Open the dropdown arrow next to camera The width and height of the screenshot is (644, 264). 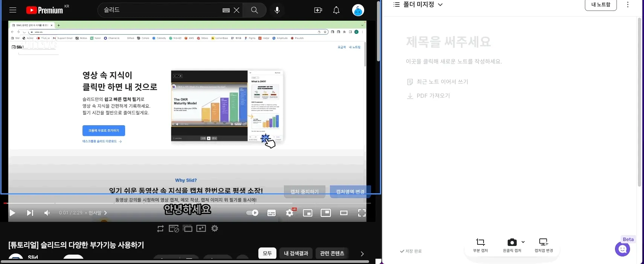[x=523, y=242]
